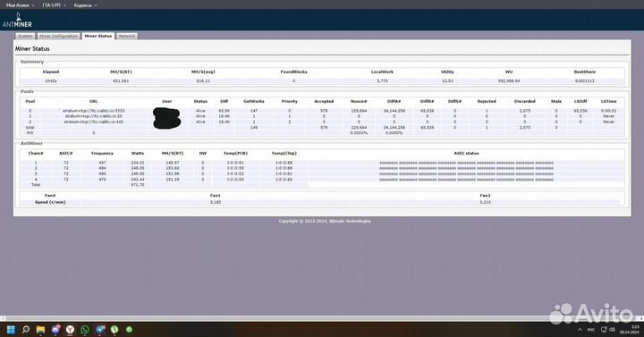Click chain 1 frequency 457
The image size is (644, 337).
(102, 163)
